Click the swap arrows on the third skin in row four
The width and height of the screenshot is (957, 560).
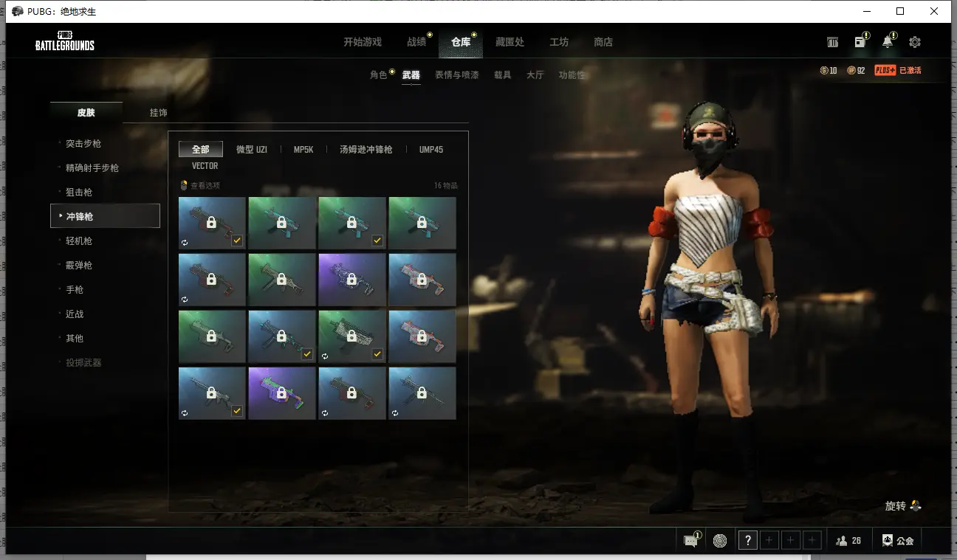pyautogui.click(x=325, y=413)
